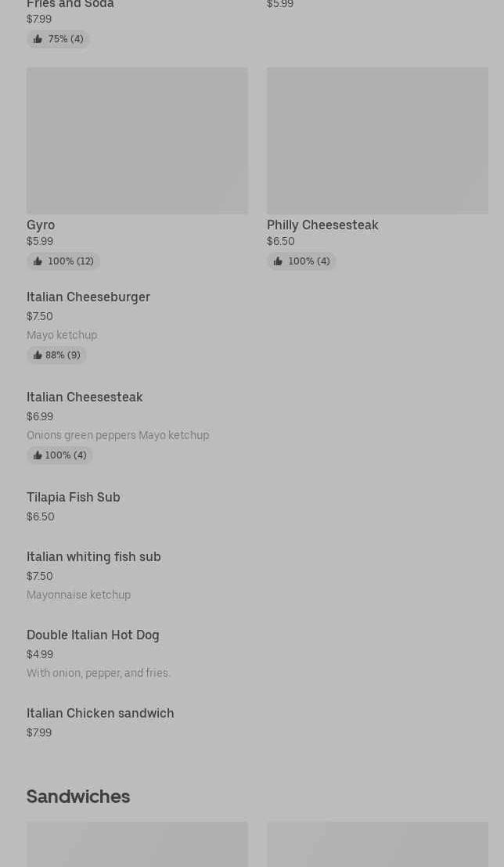The width and height of the screenshot is (504, 867).
Task: Click the 100% (4) rating badge under Philly Cheesesteak
Action: [x=301, y=261]
